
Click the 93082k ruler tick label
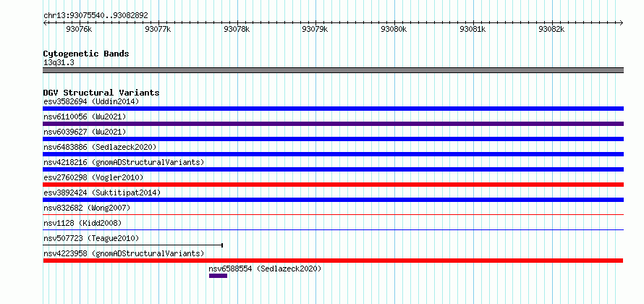point(551,30)
